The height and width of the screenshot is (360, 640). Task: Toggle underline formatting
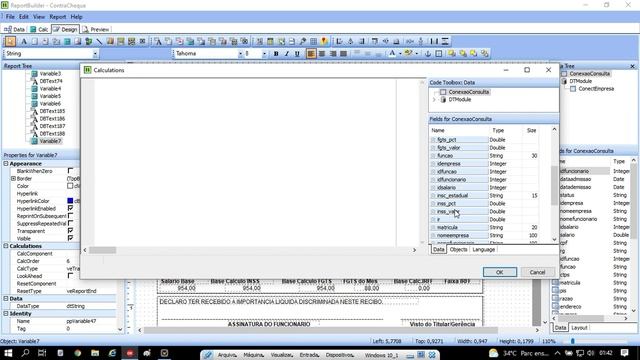pyautogui.click(x=297, y=53)
